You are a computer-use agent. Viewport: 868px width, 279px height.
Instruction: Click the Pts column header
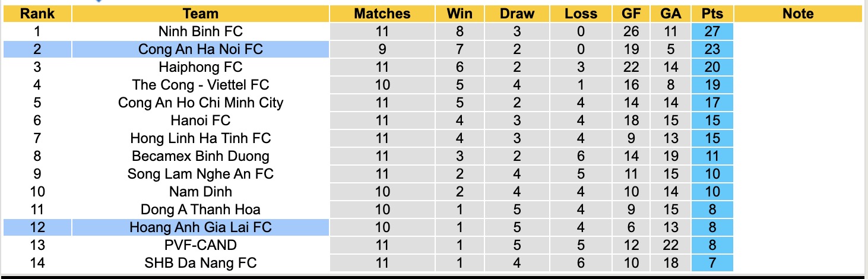(x=712, y=14)
